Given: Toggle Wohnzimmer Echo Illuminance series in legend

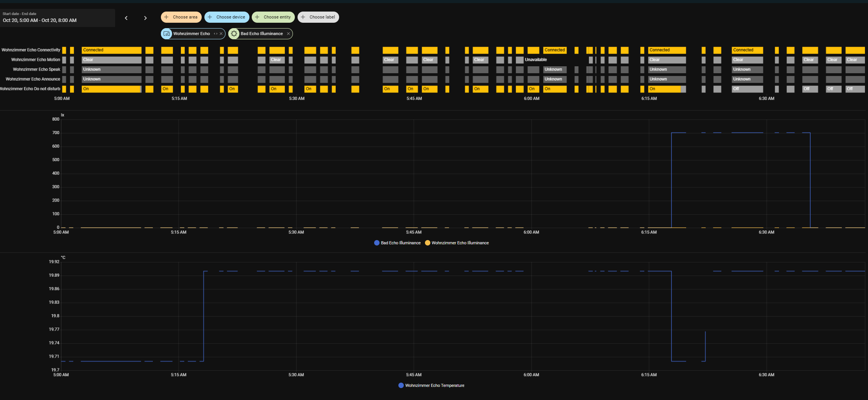Looking at the screenshot, I should [457, 243].
